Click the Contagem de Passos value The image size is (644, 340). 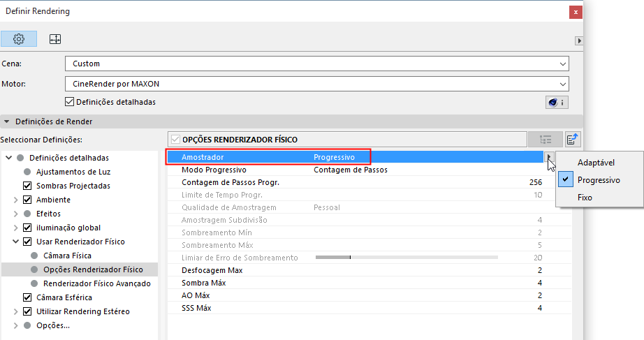pyautogui.click(x=351, y=170)
